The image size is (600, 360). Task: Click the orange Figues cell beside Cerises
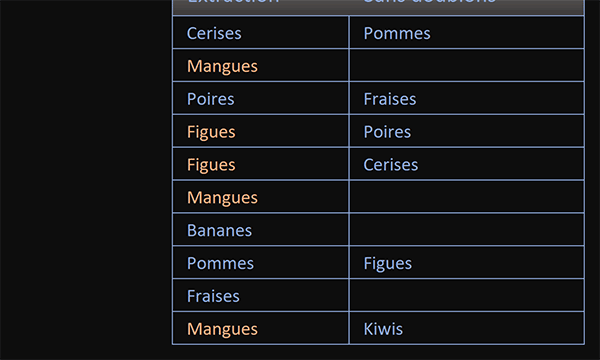pyautogui.click(x=261, y=164)
